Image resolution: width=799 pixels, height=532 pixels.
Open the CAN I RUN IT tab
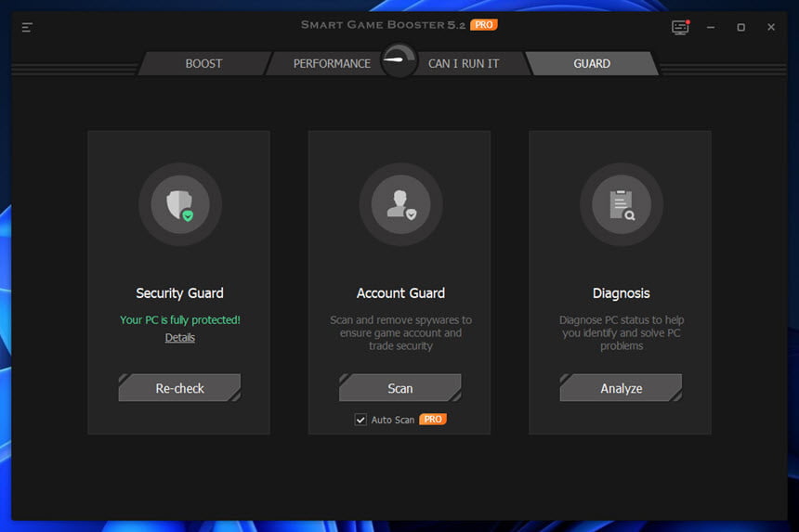464,64
